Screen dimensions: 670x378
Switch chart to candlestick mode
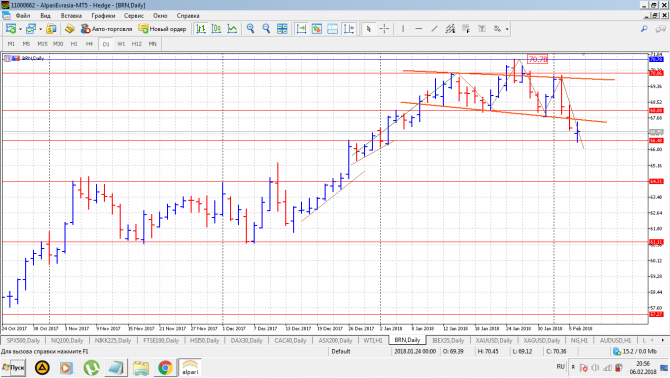(216, 29)
